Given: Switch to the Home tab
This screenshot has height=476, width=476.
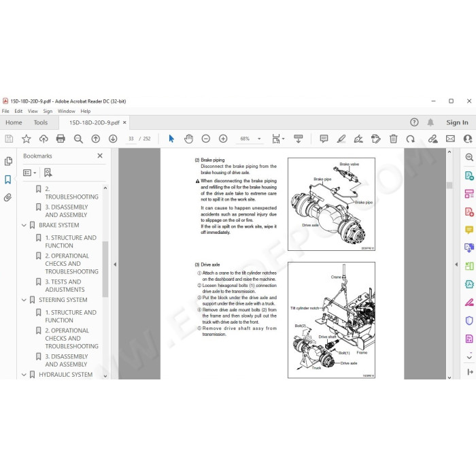Looking at the screenshot, I should [x=14, y=122].
